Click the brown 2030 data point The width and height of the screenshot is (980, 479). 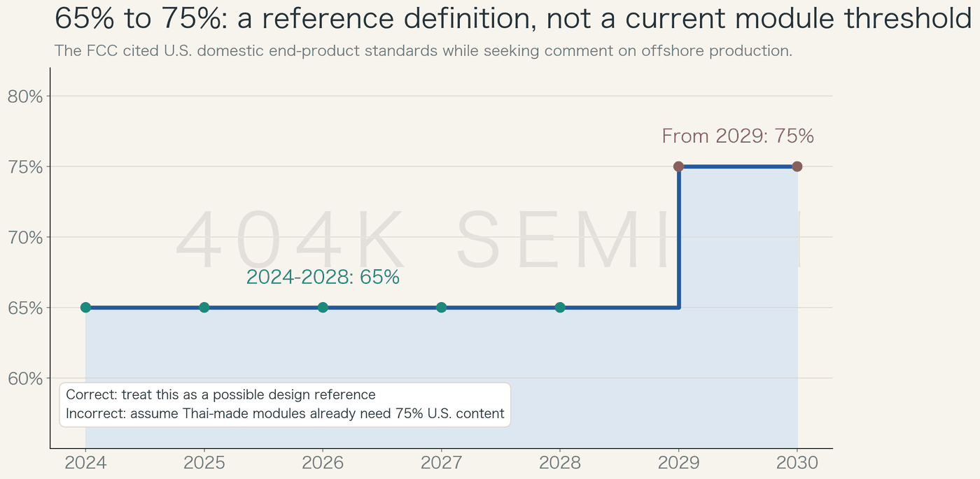pyautogui.click(x=797, y=166)
